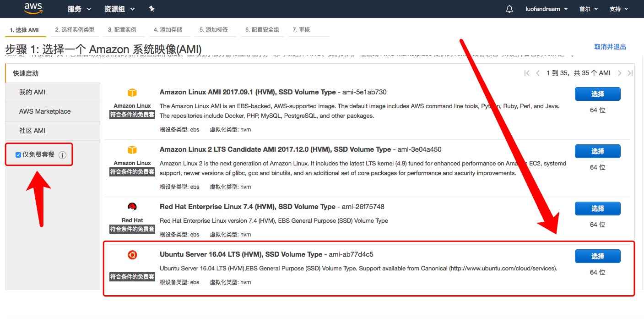Open the Seoul region dropdown
Viewport: 644px width, 319px height.
(x=588, y=9)
